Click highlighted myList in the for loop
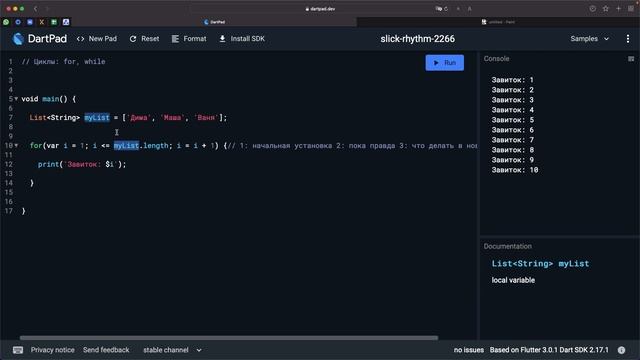This screenshot has height=360, width=640. coord(126,145)
